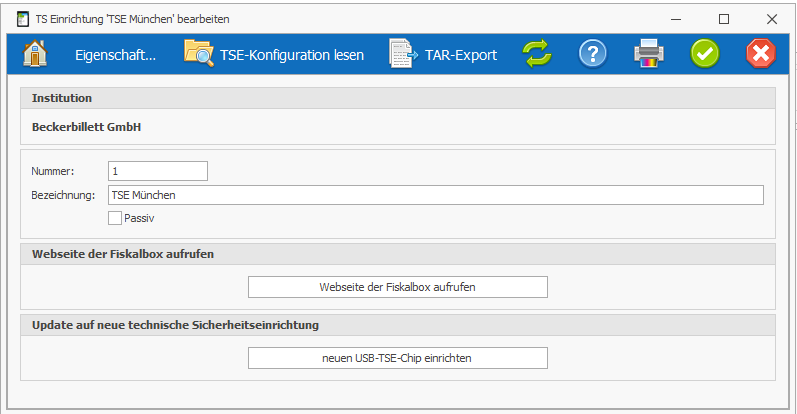This screenshot has height=414, width=797.
Task: Print using the printer icon
Action: pyautogui.click(x=649, y=53)
